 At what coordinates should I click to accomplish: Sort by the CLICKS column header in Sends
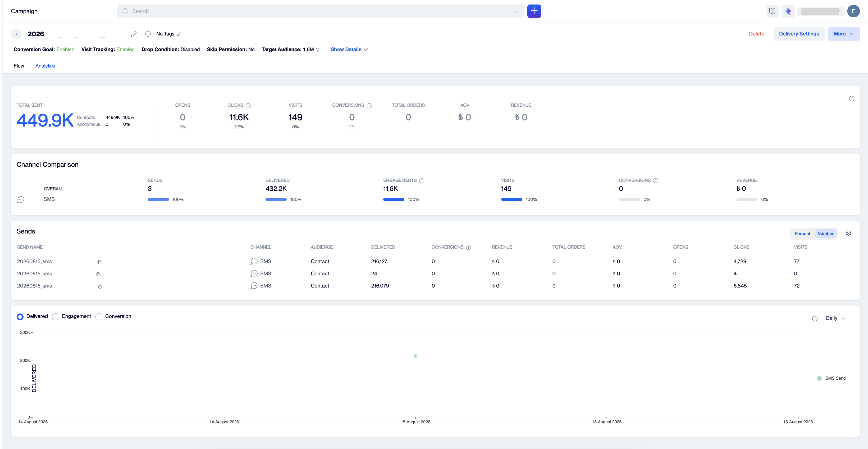[x=741, y=247]
